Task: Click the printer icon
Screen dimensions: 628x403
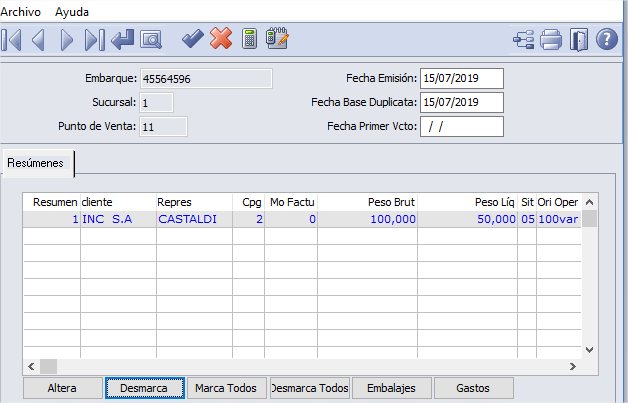Action: 551,40
